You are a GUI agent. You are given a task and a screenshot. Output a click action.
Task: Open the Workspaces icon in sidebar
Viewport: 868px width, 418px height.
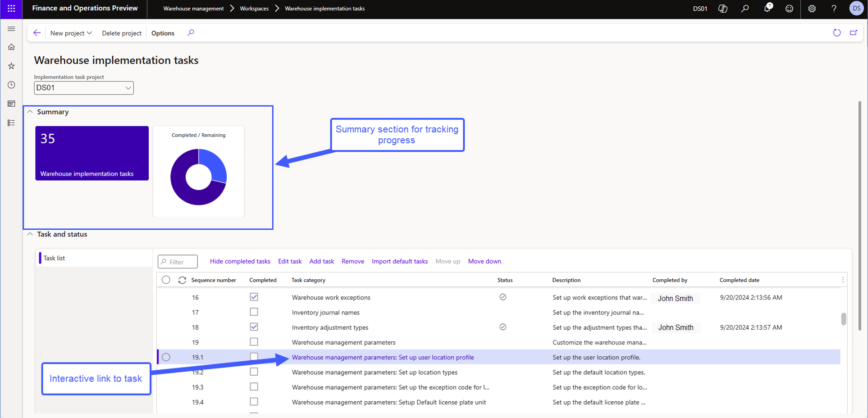pos(11,104)
